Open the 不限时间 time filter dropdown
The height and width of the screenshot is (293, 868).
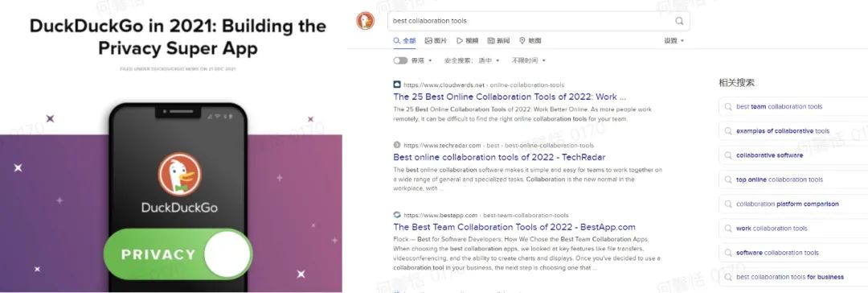tap(529, 60)
